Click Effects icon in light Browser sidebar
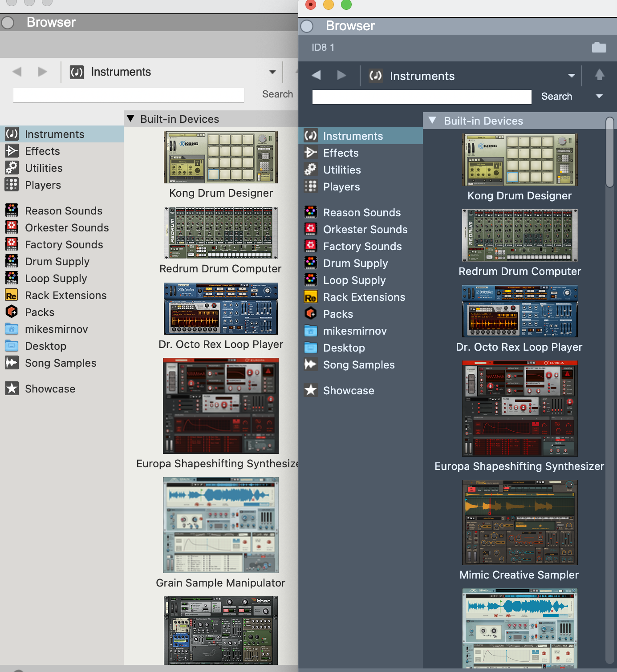 coord(12,151)
